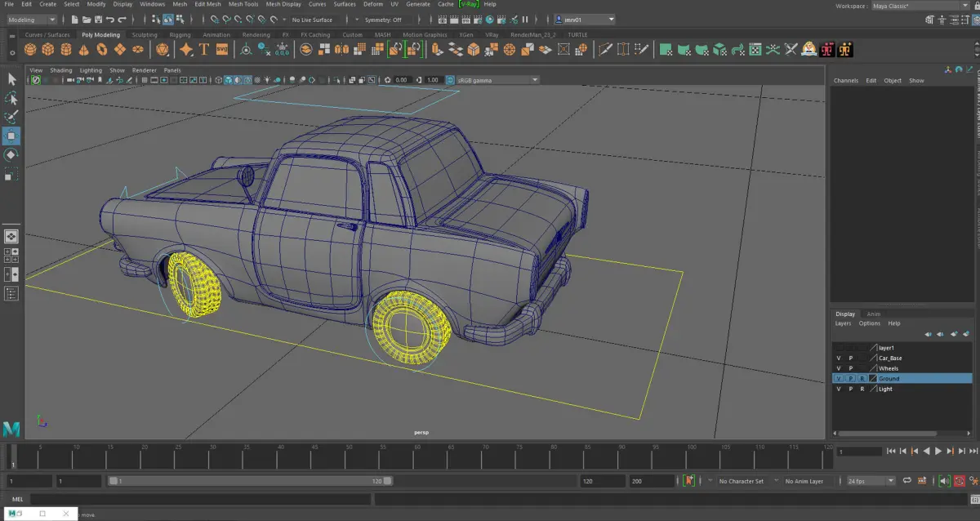Create a polygon cylinder from the shelf
Viewport: 980px width, 521px height.
pyautogui.click(x=66, y=50)
